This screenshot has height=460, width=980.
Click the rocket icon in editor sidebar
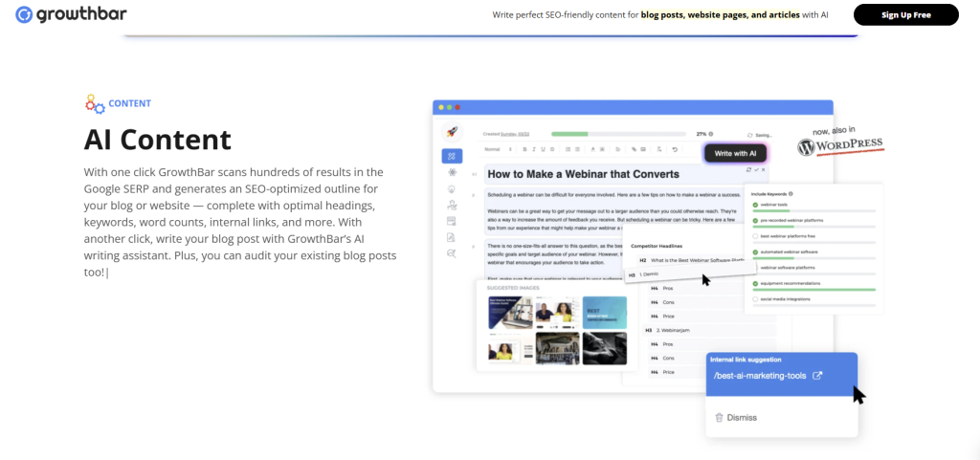(452, 132)
